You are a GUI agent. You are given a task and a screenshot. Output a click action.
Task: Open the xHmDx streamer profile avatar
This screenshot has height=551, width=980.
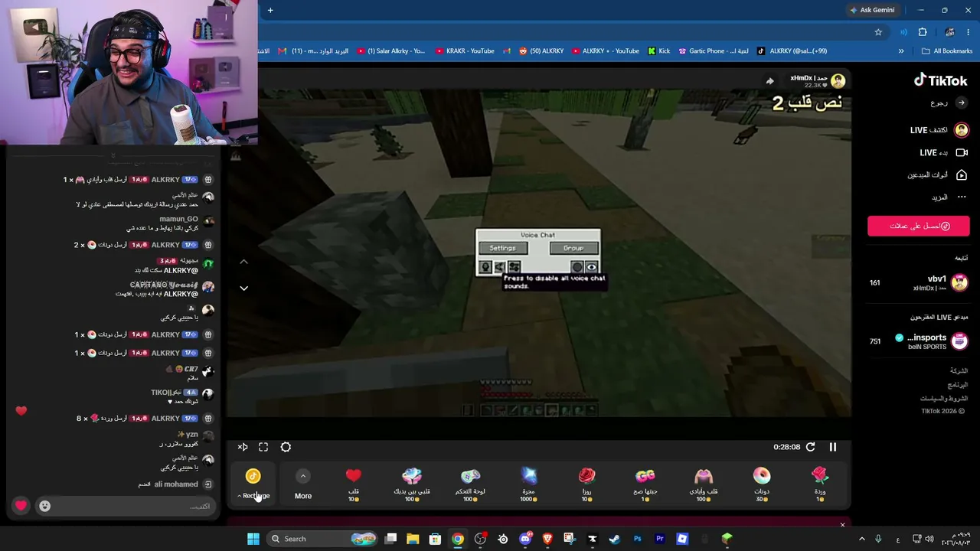pos(838,81)
